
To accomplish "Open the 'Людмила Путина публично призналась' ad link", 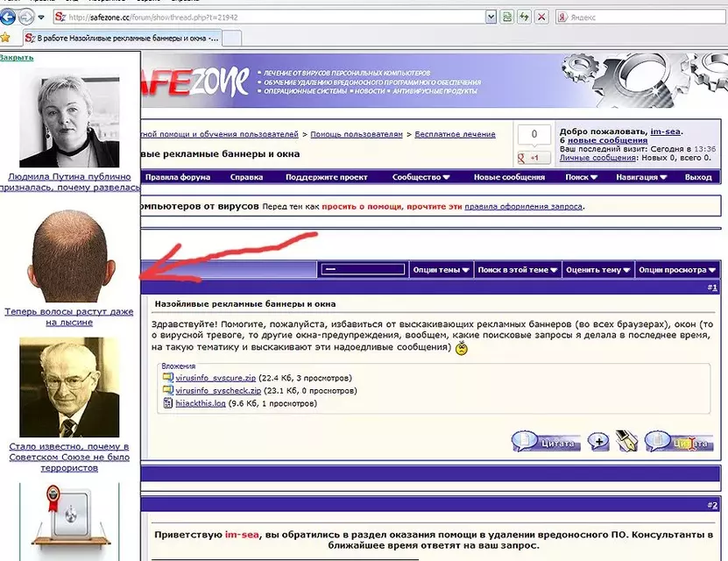I will tap(69, 182).
